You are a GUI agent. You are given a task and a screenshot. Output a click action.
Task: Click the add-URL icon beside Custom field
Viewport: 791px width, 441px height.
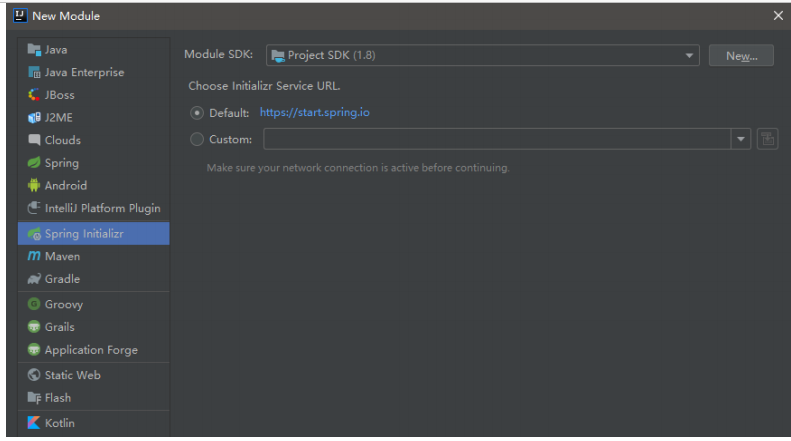tap(767, 139)
